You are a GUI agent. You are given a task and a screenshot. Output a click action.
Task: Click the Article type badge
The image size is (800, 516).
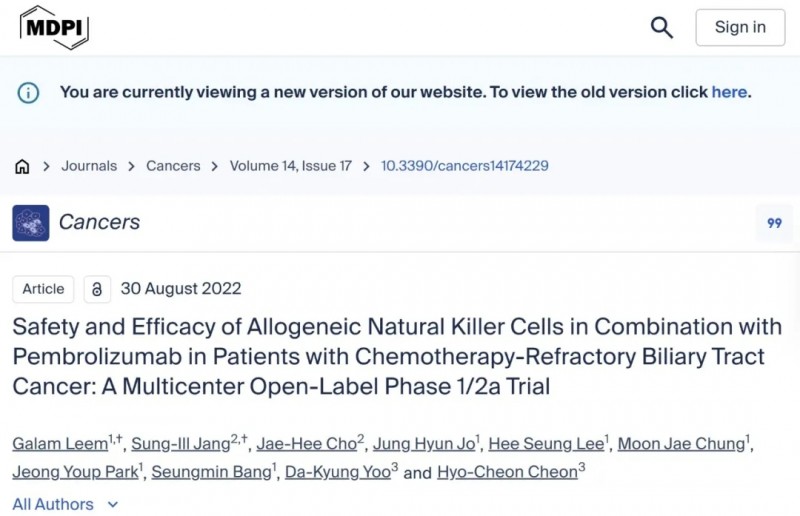pos(43,289)
